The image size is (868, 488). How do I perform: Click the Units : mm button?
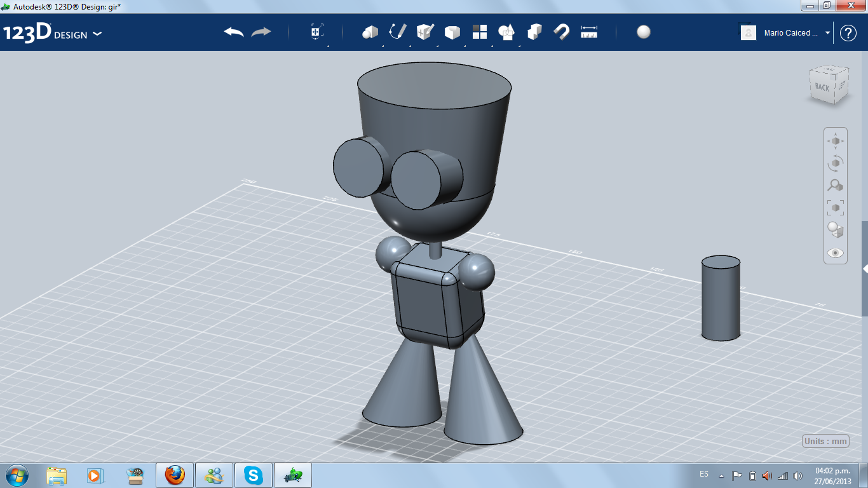click(826, 441)
